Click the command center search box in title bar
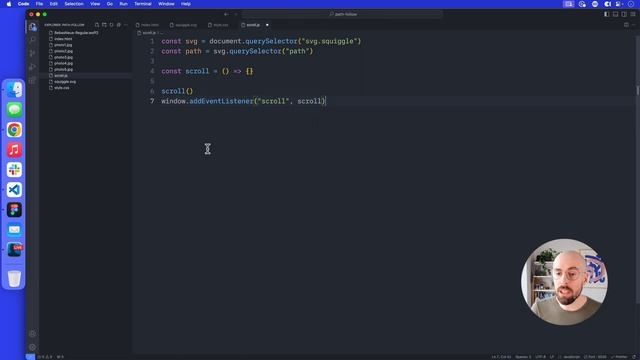The width and height of the screenshot is (640, 360). [x=342, y=14]
